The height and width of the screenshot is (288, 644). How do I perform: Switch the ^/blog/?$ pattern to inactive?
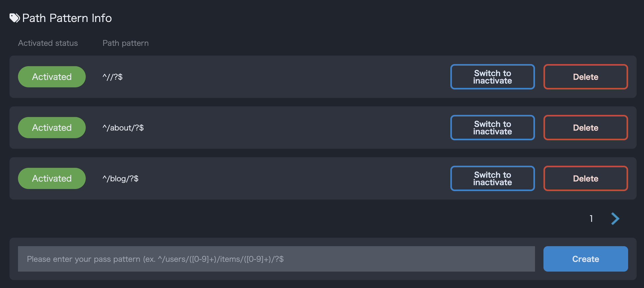(492, 178)
